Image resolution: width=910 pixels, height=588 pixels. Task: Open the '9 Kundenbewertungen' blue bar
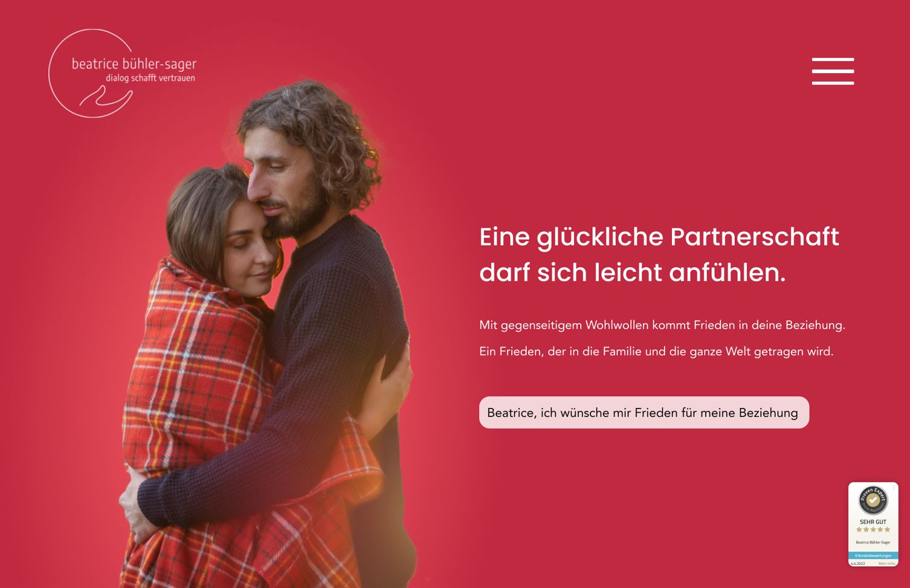(x=873, y=555)
